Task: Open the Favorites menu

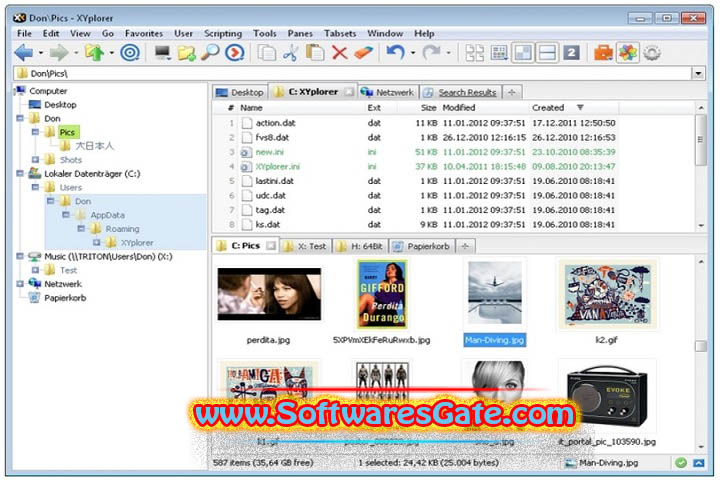Action: click(x=144, y=34)
